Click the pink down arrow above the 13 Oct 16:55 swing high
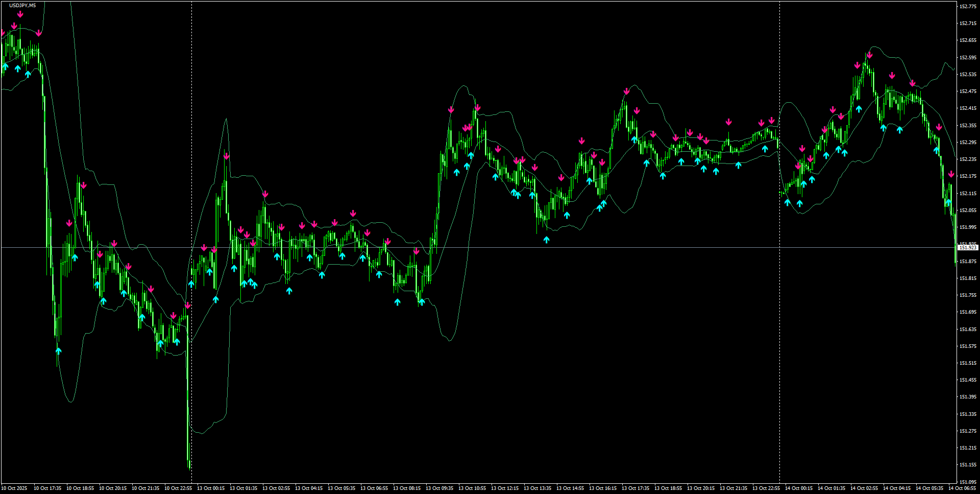Viewport: 980px width, 494px height. point(626,92)
